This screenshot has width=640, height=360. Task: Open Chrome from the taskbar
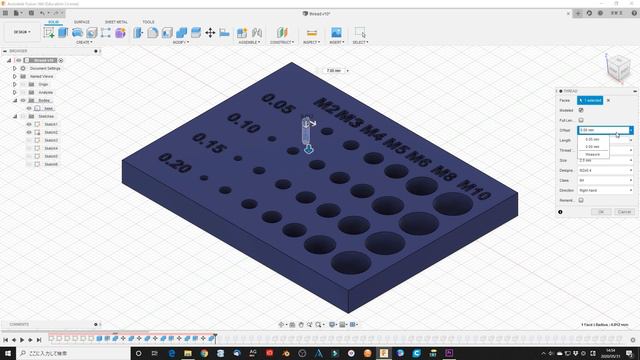pos(204,353)
